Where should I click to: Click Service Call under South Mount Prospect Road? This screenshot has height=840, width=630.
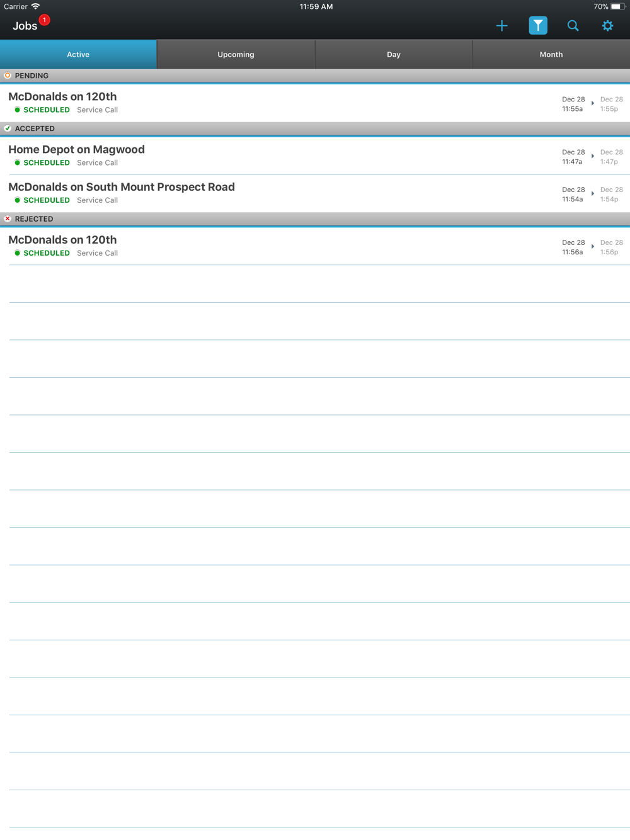pyautogui.click(x=97, y=201)
